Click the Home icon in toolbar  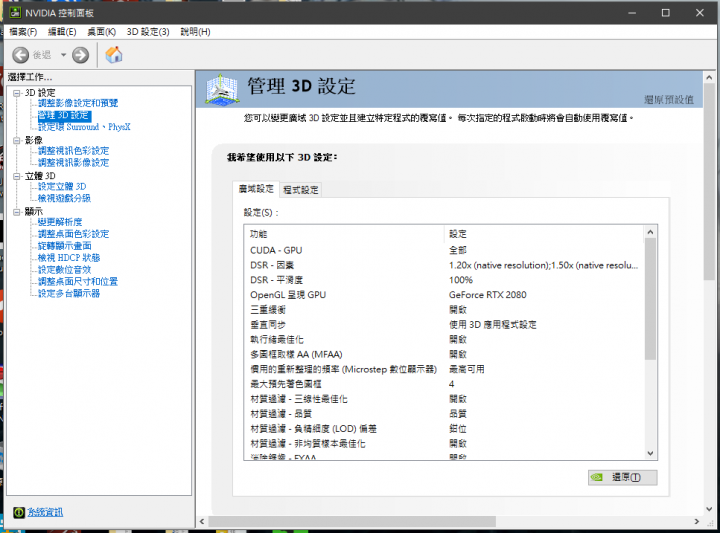(x=114, y=55)
